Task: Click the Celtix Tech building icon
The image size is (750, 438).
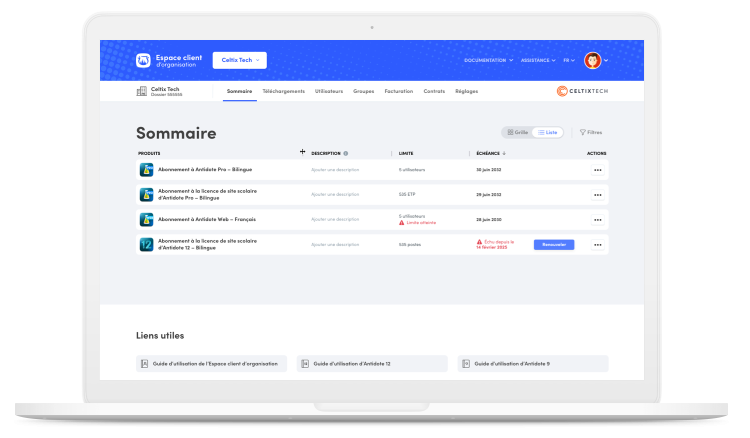Action: pos(141,91)
